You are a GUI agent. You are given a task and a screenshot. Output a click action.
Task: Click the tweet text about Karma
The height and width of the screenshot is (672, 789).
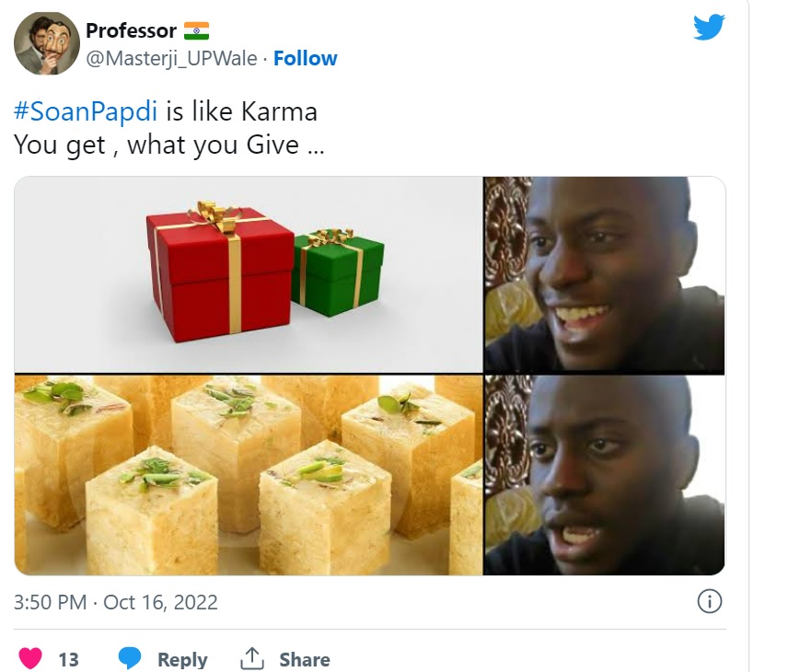tap(169, 128)
